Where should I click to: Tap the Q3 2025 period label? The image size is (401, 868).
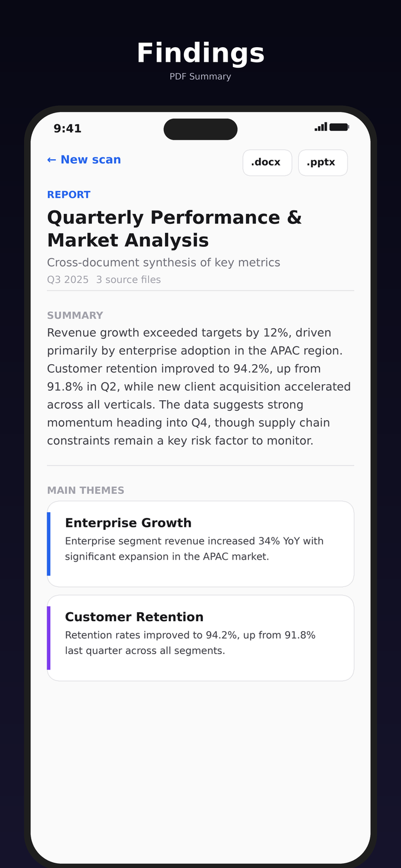coord(68,280)
